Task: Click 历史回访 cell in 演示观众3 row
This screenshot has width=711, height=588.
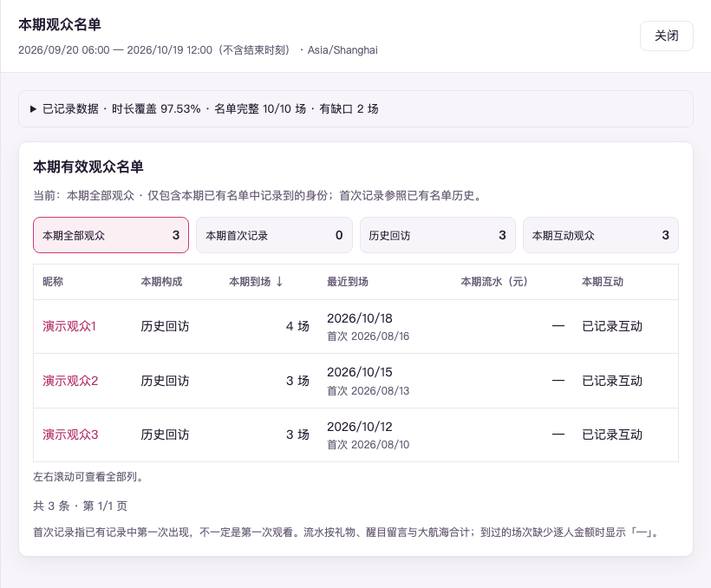Action: click(165, 434)
